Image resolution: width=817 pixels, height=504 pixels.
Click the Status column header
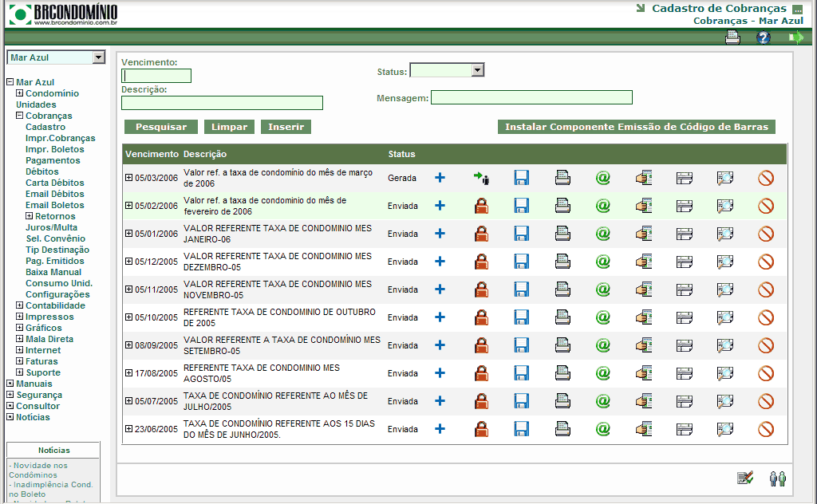[x=401, y=154]
